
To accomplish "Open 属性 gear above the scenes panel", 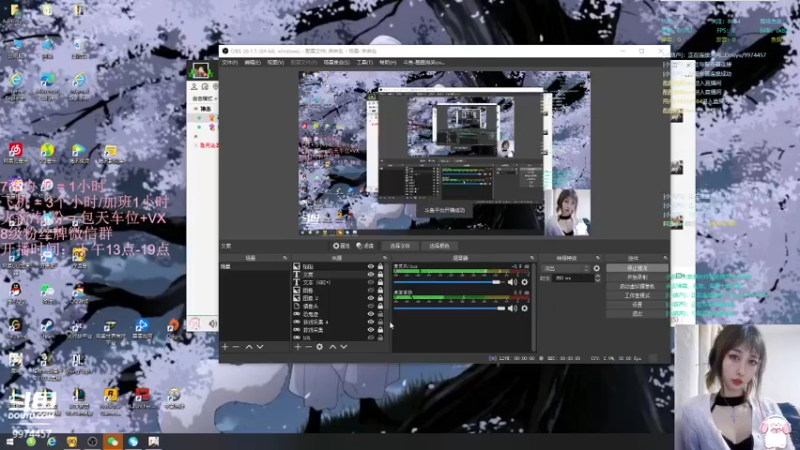I will tap(341, 246).
